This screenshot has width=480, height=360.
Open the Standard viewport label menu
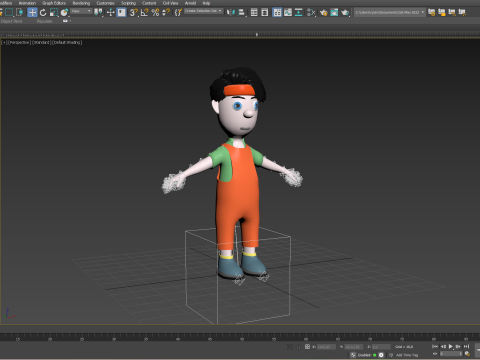[41, 42]
